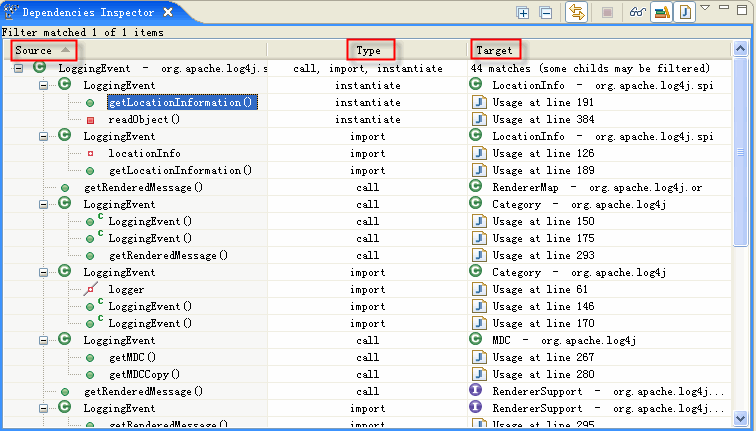Sort by the Target column header
This screenshot has height=431, width=756.
coord(494,50)
